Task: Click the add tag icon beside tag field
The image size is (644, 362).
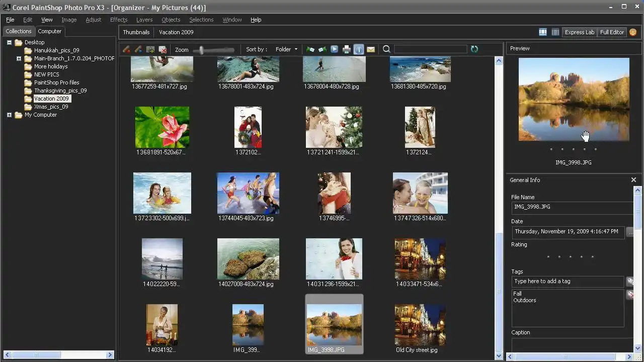Action: pyautogui.click(x=629, y=282)
